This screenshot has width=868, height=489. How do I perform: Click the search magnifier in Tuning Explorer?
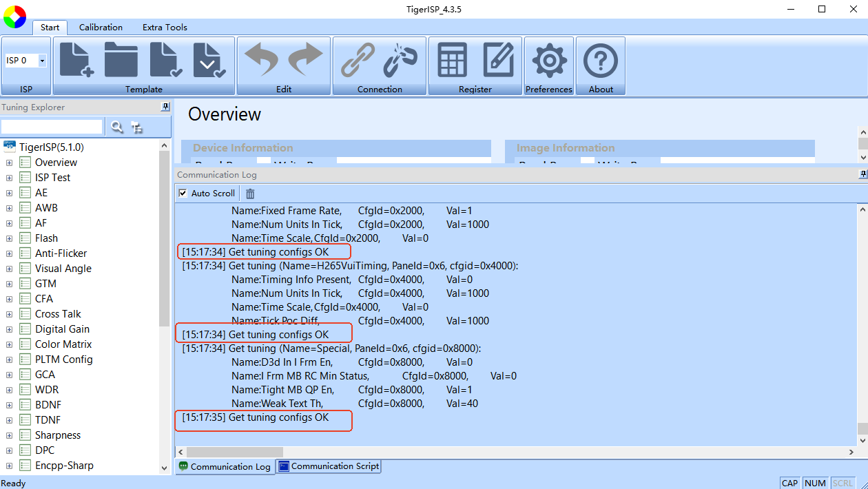pyautogui.click(x=117, y=127)
